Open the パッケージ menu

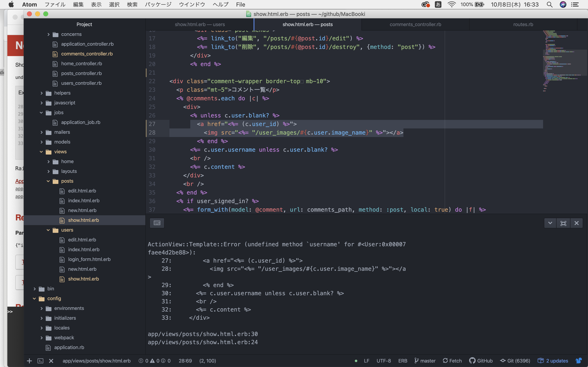click(x=158, y=4)
